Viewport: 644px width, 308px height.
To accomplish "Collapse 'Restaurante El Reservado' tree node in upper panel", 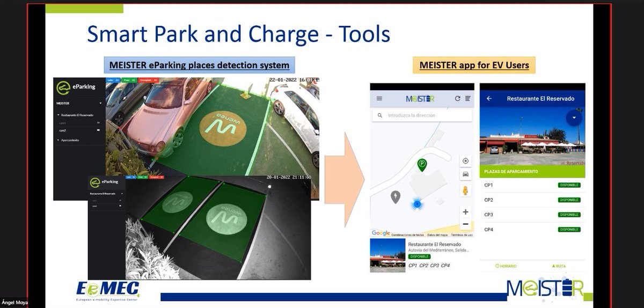I will pyautogui.click(x=58, y=115).
